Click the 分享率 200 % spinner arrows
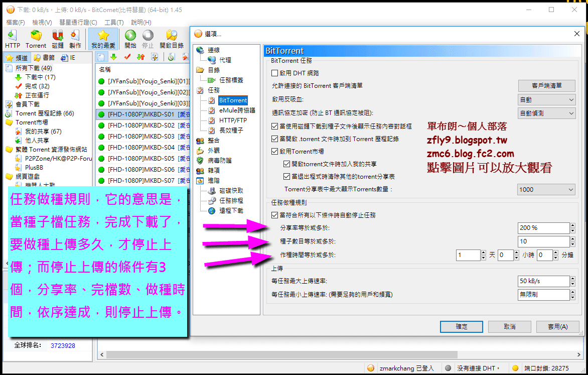588x375 pixels. [572, 228]
